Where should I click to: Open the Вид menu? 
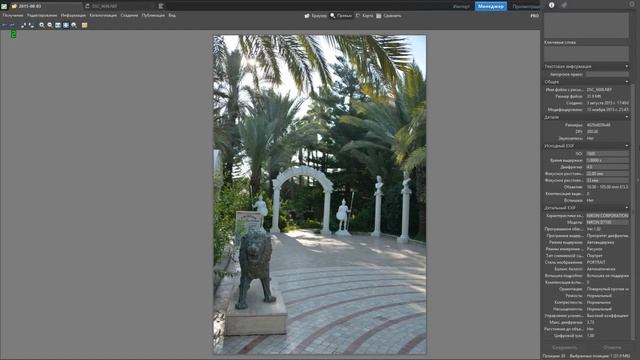(x=172, y=15)
